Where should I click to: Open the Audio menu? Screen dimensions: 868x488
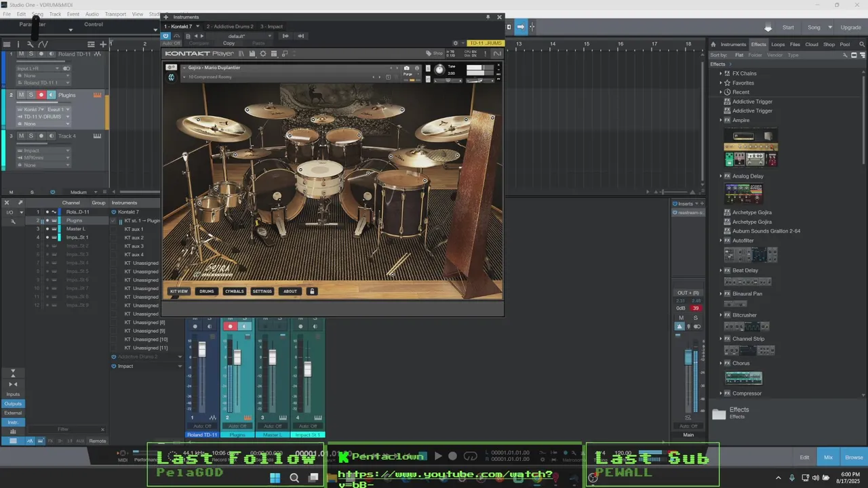coord(92,14)
